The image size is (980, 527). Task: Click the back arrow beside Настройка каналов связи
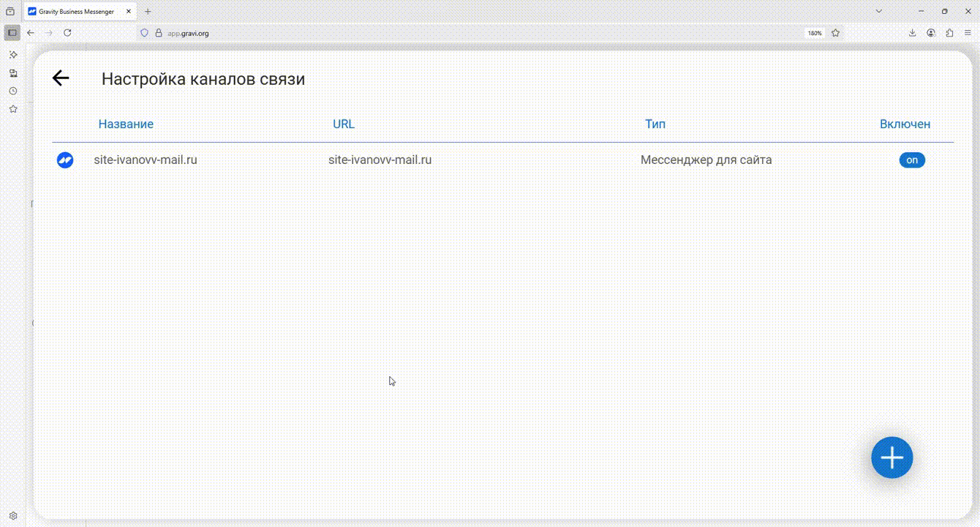pyautogui.click(x=61, y=78)
